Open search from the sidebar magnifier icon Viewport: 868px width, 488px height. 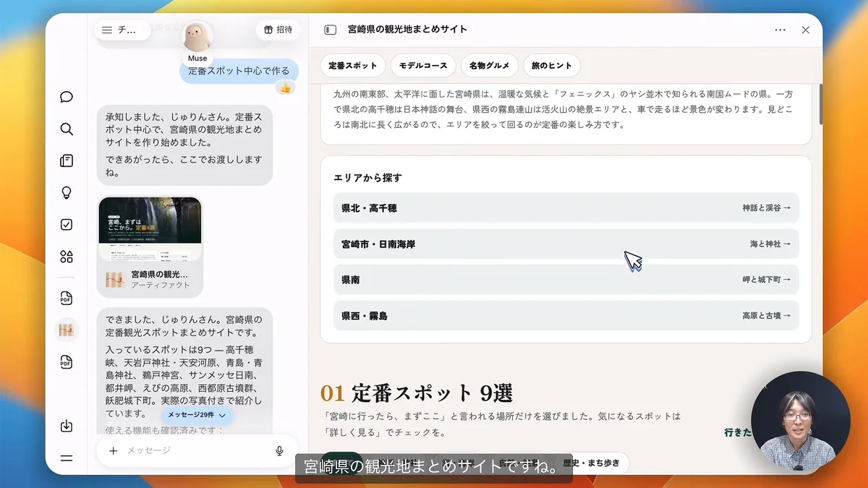click(67, 129)
